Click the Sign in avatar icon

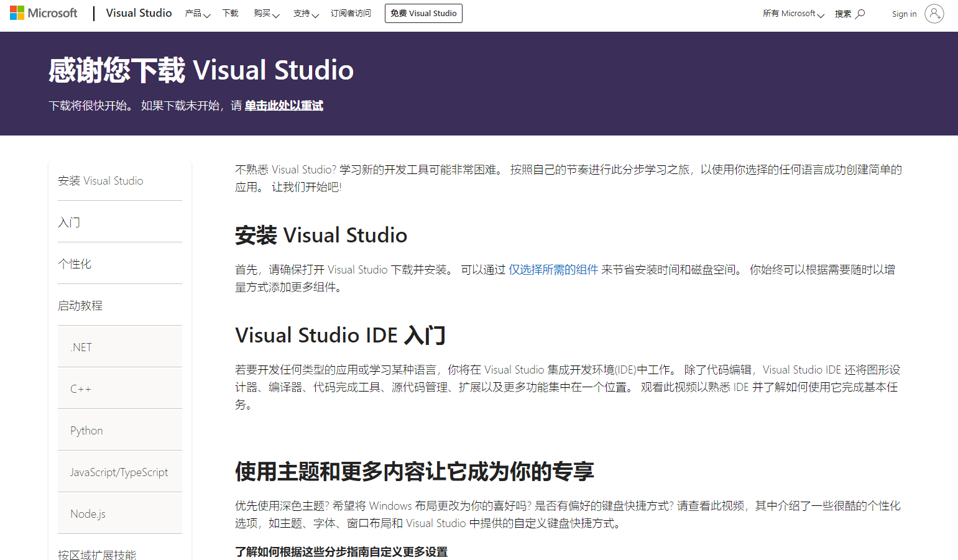click(934, 14)
